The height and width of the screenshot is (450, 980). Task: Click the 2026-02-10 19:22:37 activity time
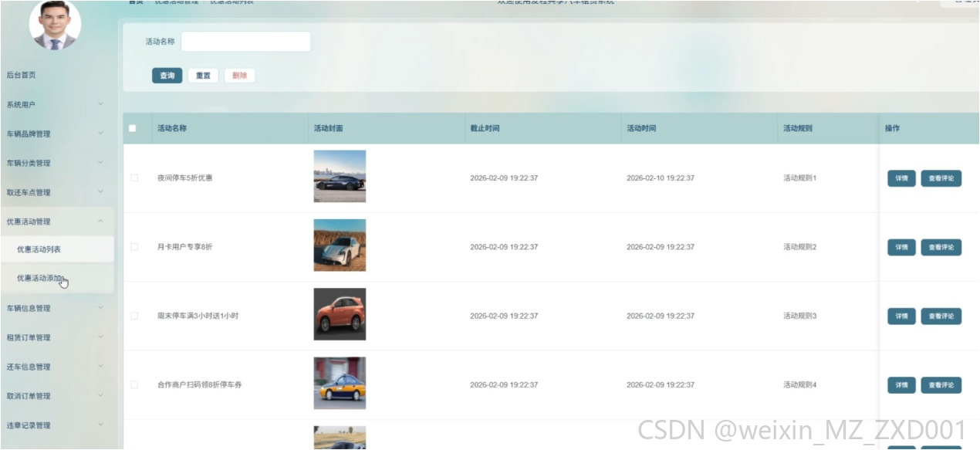click(x=661, y=178)
